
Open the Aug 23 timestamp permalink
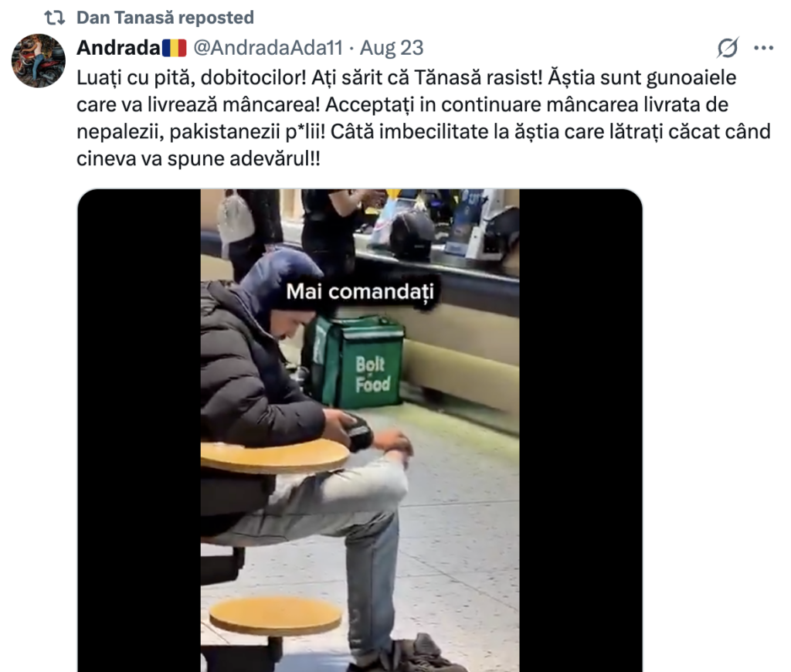click(392, 48)
